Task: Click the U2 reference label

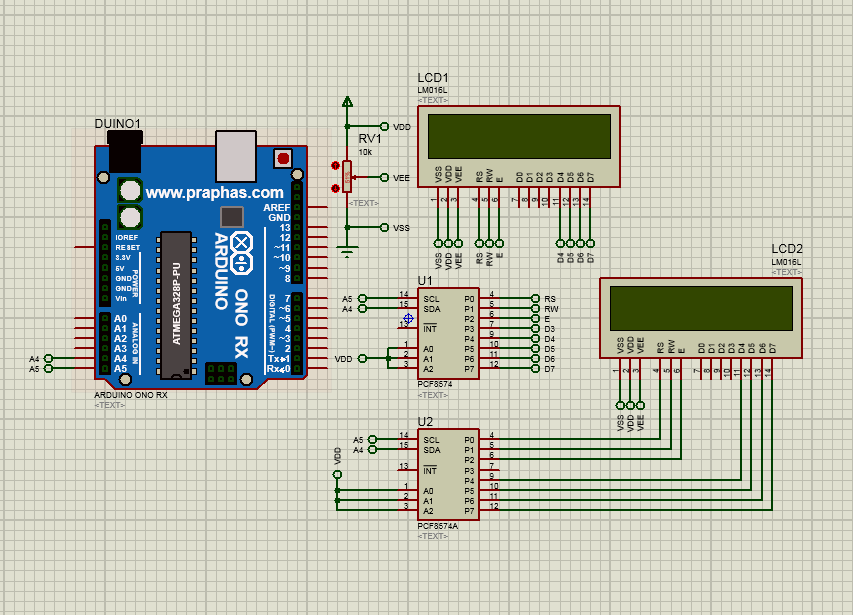Action: pyautogui.click(x=425, y=421)
